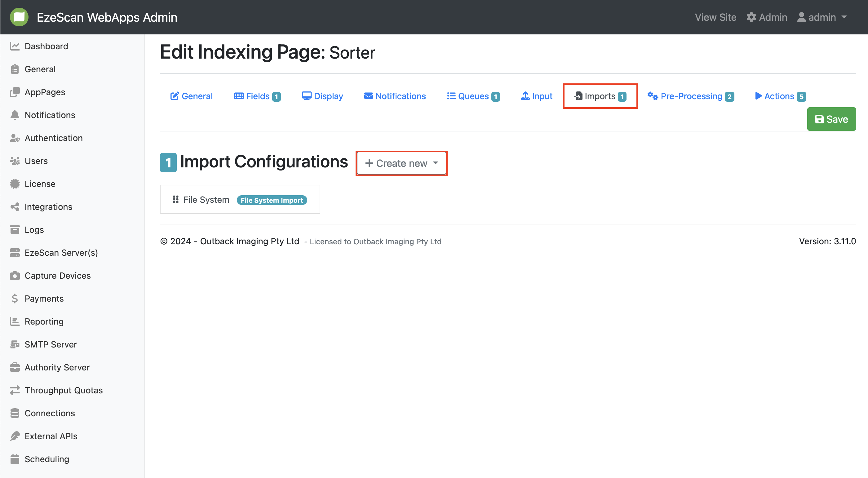Viewport: 868px width, 478px height.
Task: Select the Queues tab
Action: point(473,96)
